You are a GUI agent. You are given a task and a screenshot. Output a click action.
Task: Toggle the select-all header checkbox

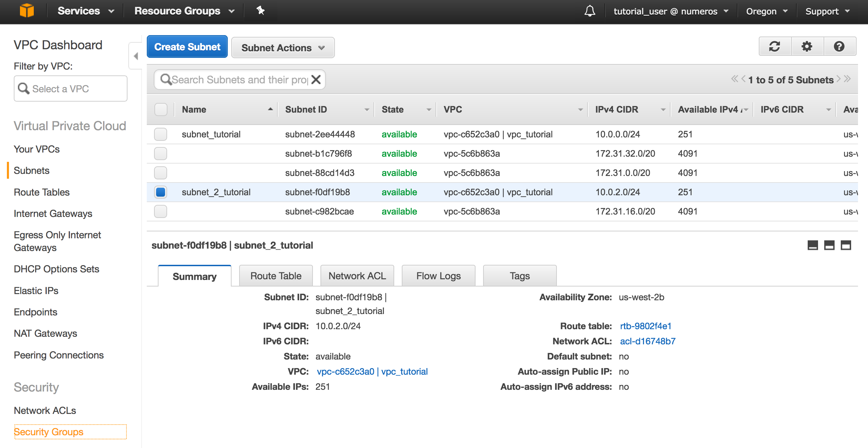[x=161, y=110]
